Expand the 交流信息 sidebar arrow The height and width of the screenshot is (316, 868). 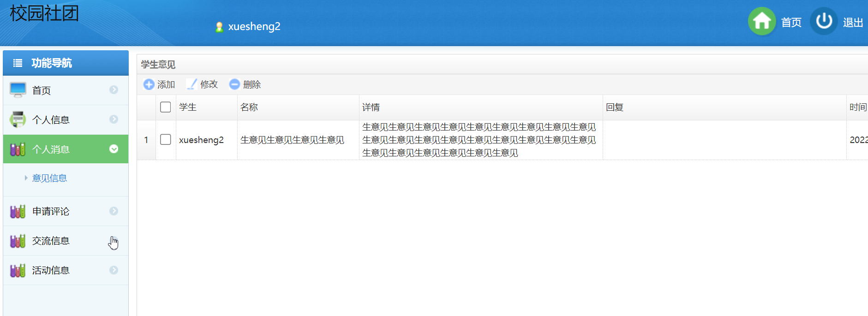[114, 240]
